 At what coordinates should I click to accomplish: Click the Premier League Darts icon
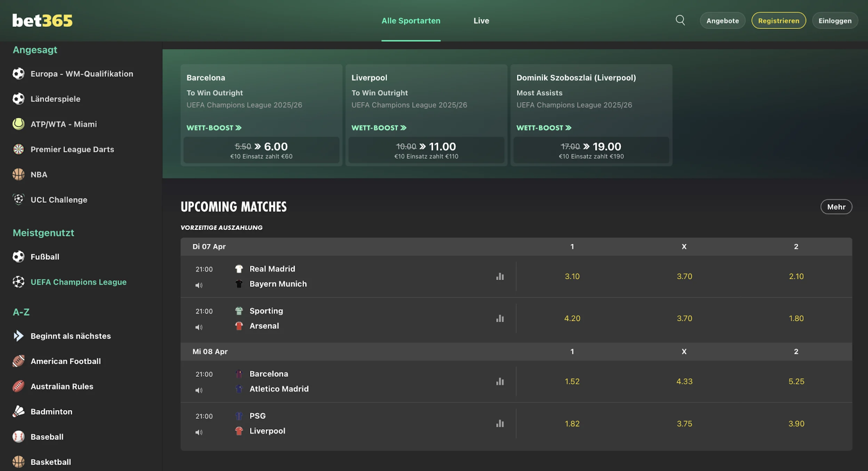click(x=18, y=149)
